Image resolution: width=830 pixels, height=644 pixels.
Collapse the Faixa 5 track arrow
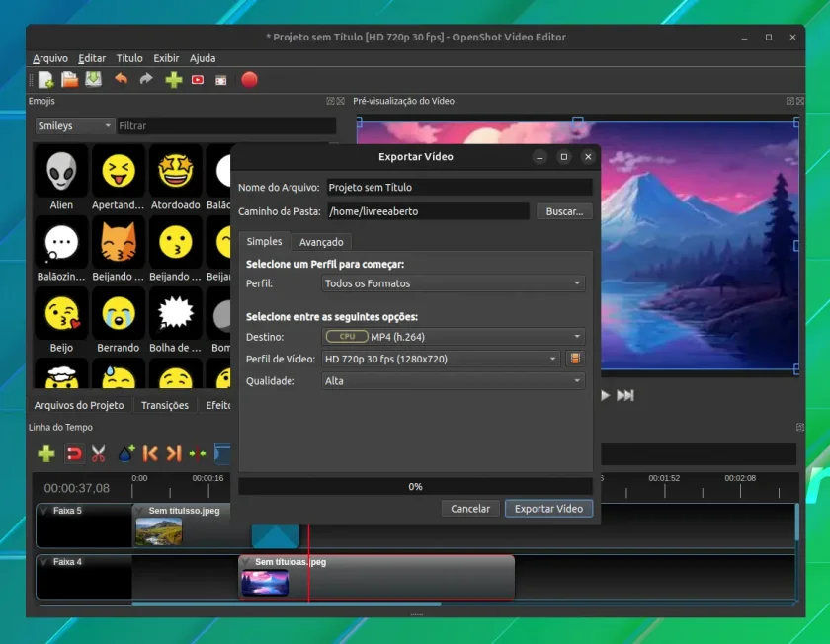tap(43, 511)
